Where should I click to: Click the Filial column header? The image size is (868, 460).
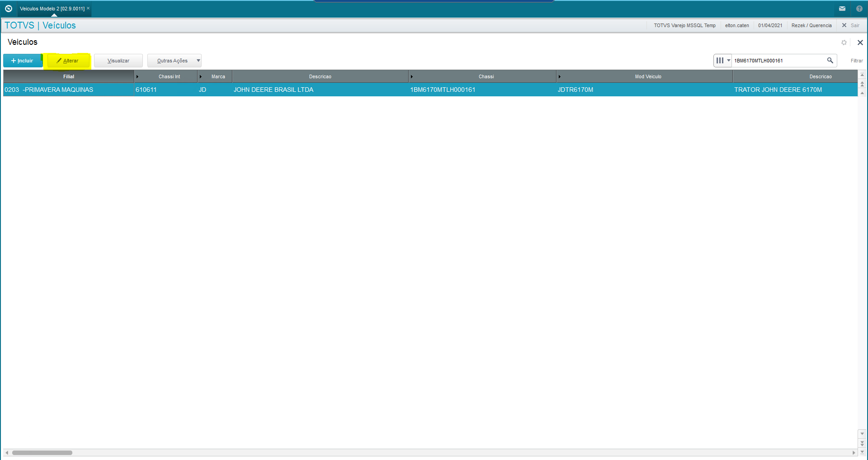coord(69,76)
